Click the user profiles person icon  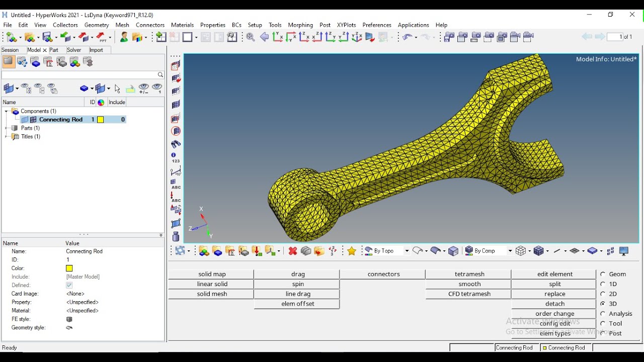point(124,37)
